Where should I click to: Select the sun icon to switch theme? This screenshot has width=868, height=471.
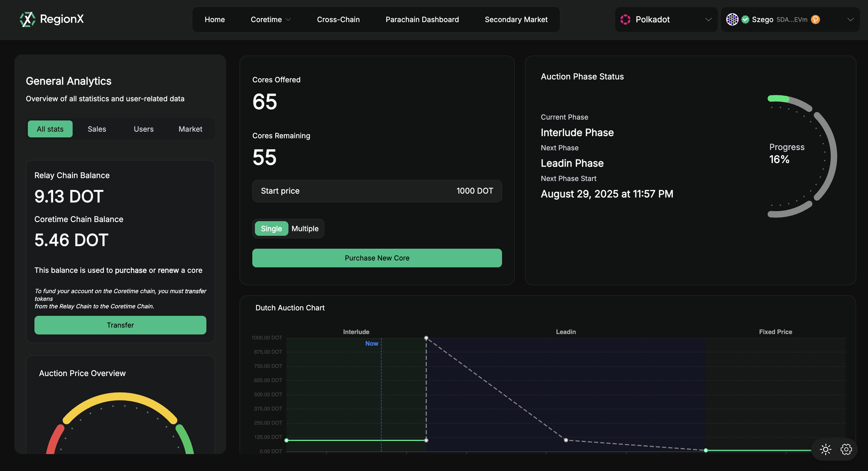(825, 449)
